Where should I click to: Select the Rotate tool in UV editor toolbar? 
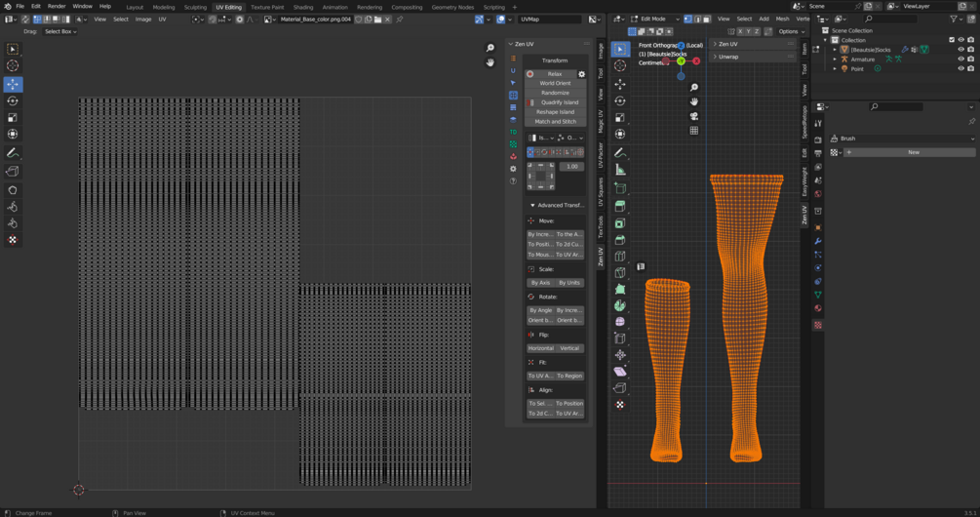pyautogui.click(x=13, y=101)
